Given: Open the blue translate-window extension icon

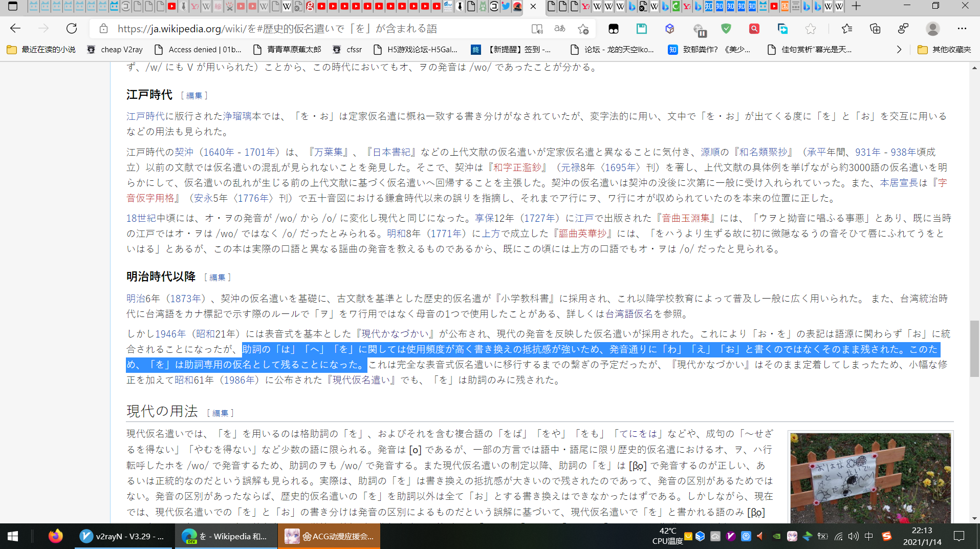Looking at the screenshot, I should 782,29.
